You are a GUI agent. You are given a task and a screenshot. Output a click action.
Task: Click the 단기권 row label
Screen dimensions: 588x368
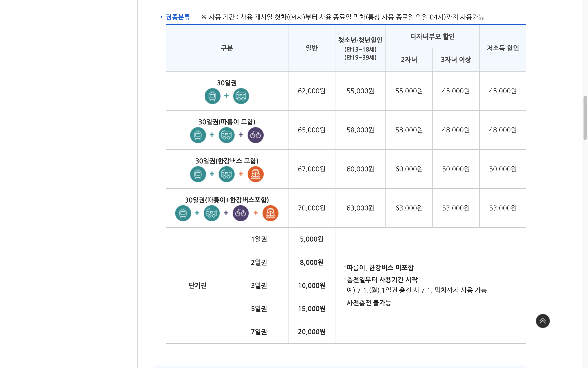pyautogui.click(x=198, y=285)
